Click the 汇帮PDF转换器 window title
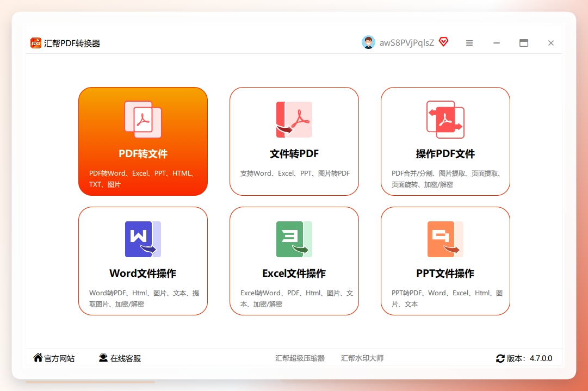This screenshot has width=588, height=391. [72, 43]
